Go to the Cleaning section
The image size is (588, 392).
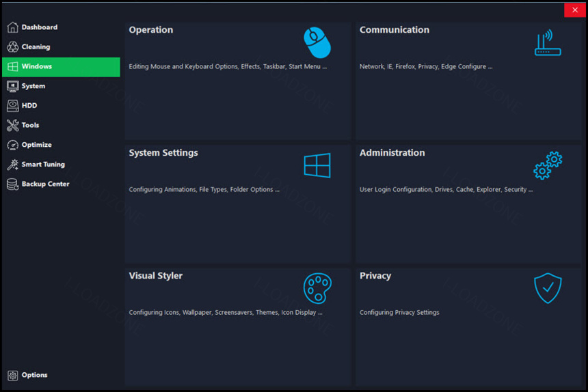[x=36, y=47]
